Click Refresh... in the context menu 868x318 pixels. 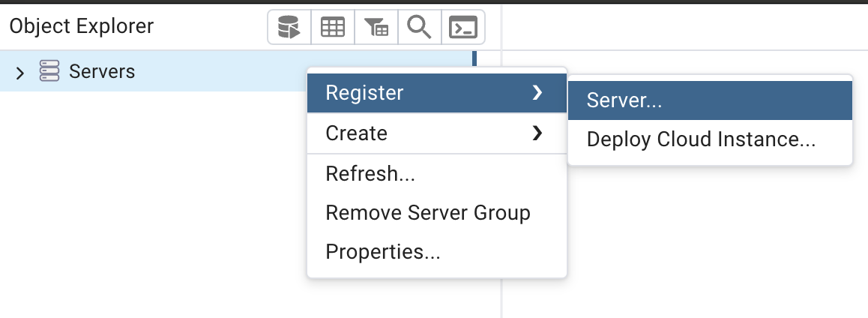(370, 174)
